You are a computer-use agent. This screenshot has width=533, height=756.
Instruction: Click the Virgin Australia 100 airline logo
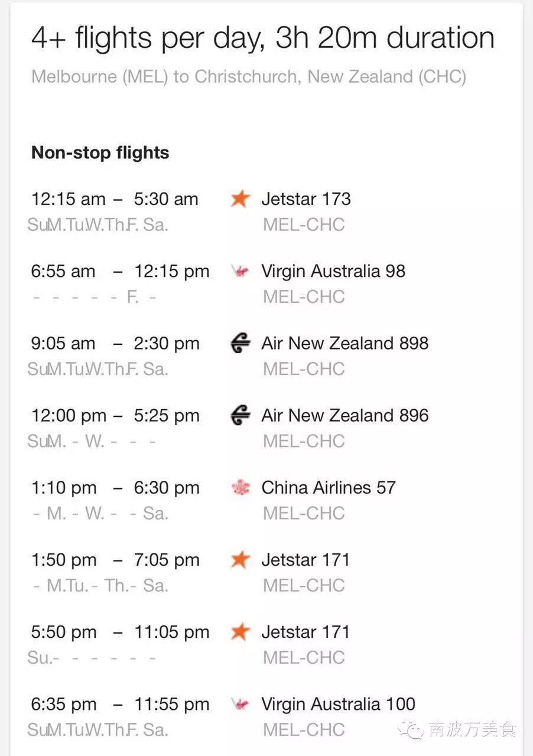240,704
